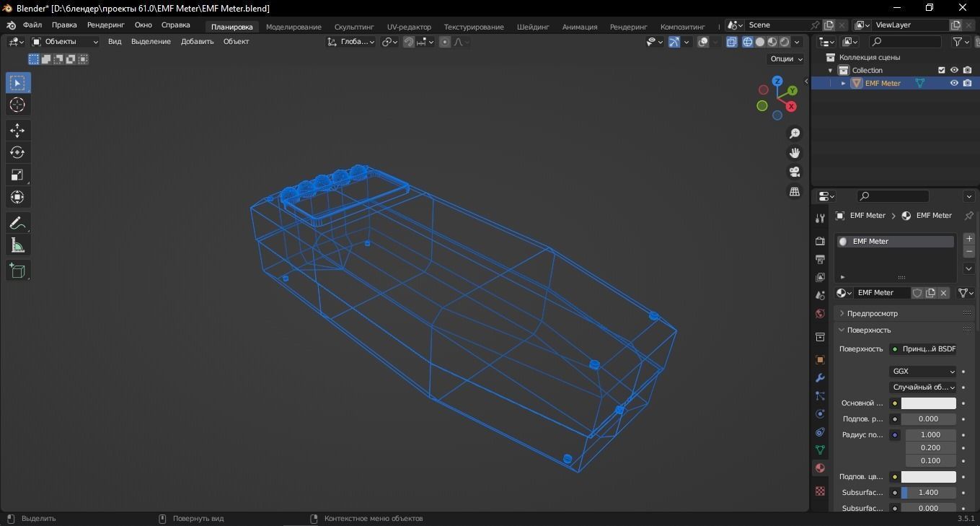The height and width of the screenshot is (526, 980).
Task: Choose the Move tool
Action: (18, 130)
